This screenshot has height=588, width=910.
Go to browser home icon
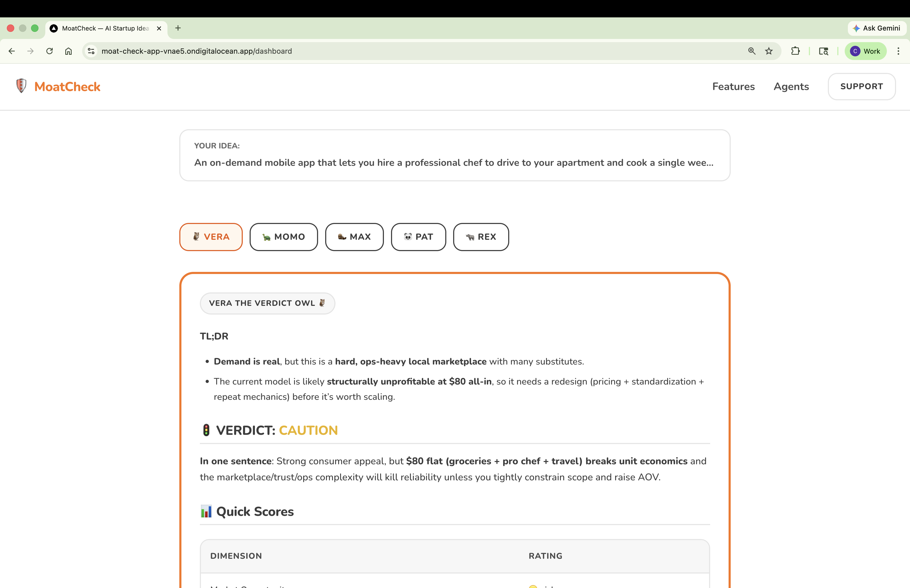pyautogui.click(x=68, y=51)
